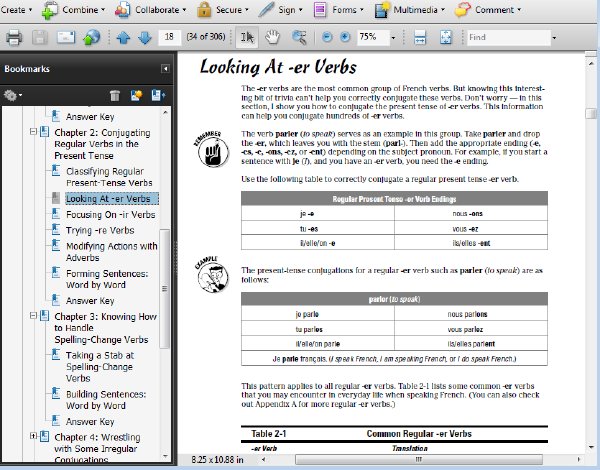Screen dimensions: 600x470
Task: Open the zoom level dropdown arrow
Action: coord(393,38)
